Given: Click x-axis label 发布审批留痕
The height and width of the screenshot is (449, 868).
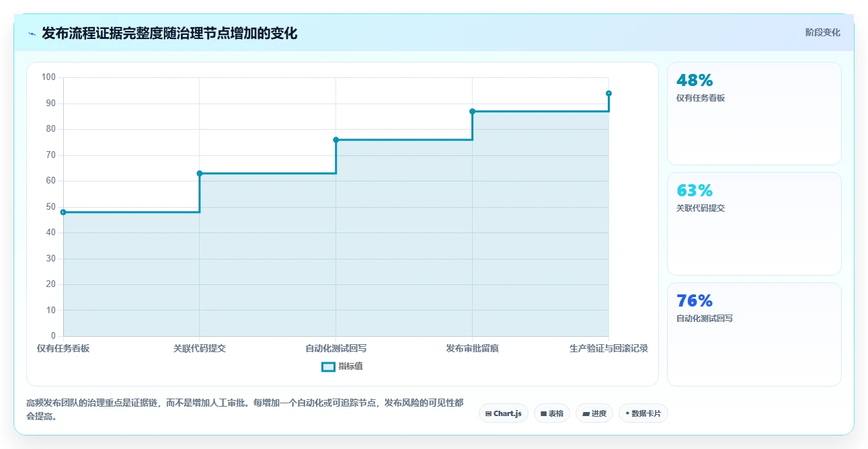Looking at the screenshot, I should [472, 348].
